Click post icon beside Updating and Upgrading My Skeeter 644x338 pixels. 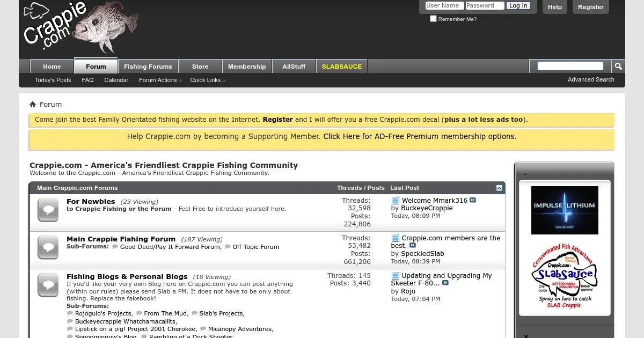396,276
